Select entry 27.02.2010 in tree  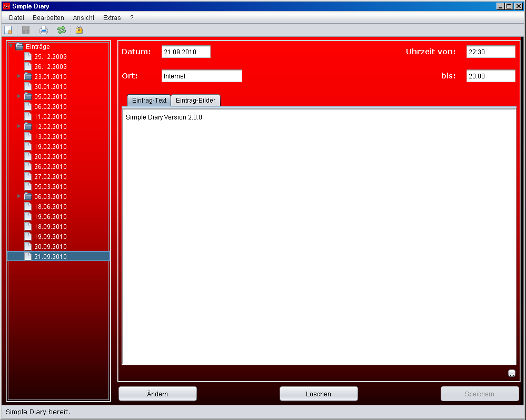51,177
